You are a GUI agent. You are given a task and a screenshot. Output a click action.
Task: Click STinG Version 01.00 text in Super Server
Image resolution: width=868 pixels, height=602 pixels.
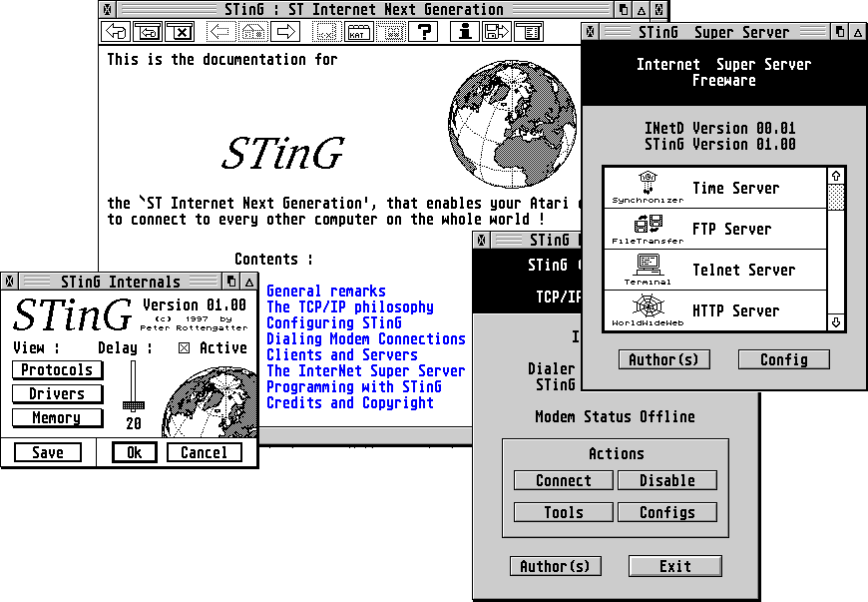coord(720,144)
